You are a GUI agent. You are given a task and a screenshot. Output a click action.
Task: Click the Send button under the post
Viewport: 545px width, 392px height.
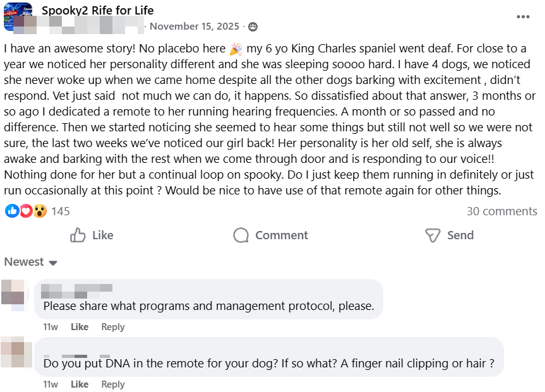[x=449, y=235]
